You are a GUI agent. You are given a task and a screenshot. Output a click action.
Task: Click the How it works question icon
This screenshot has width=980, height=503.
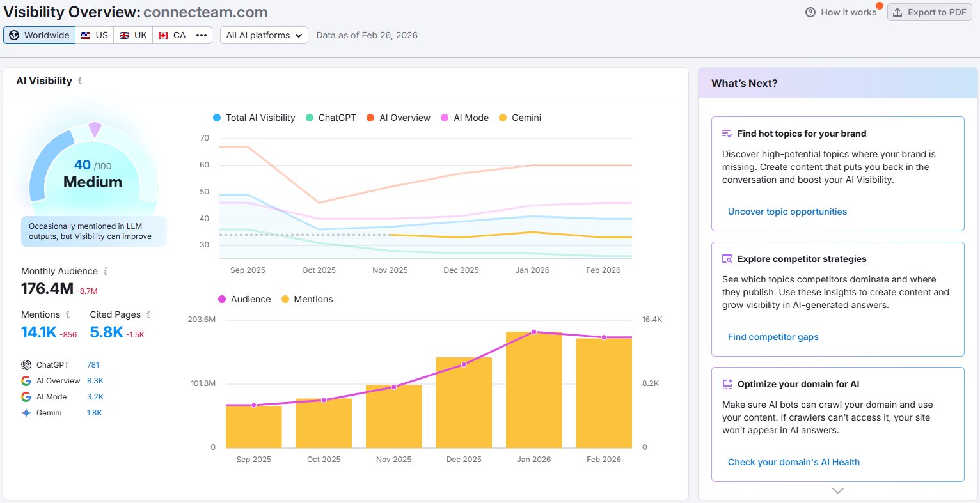point(810,12)
